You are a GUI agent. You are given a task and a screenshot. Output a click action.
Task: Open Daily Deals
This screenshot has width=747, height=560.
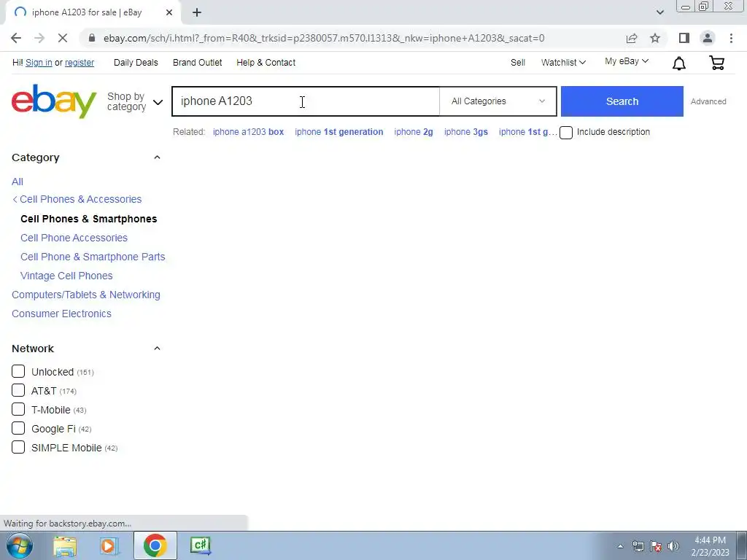pyautogui.click(x=136, y=63)
